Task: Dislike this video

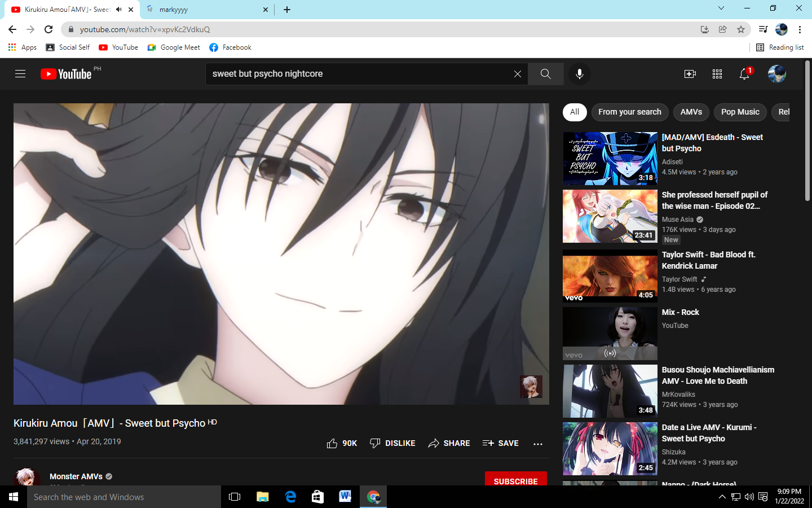Action: 392,444
